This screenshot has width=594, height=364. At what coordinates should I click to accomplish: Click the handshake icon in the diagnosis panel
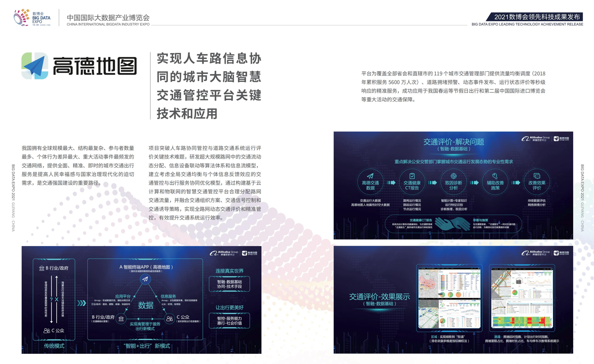pyautogui.click(x=452, y=224)
